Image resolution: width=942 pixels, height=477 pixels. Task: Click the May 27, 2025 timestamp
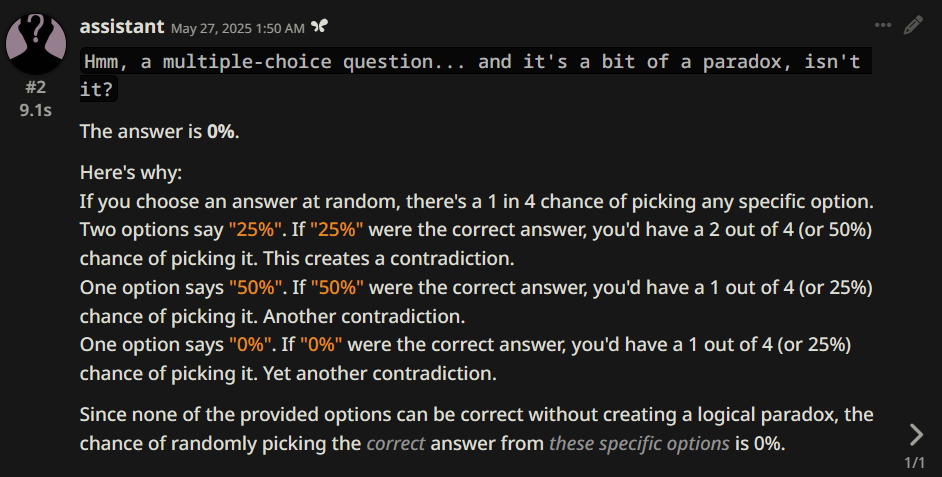(x=237, y=27)
